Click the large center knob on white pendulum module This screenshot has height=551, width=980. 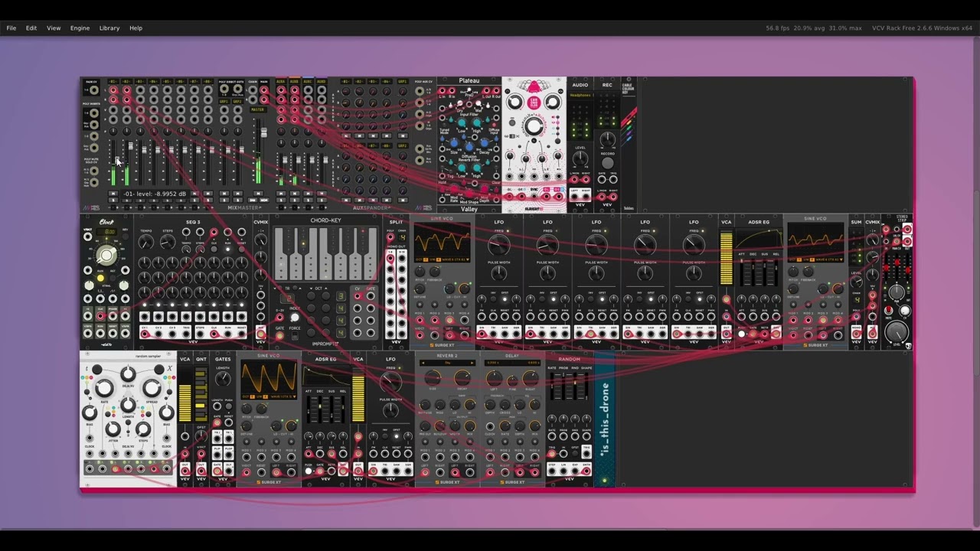(534, 126)
